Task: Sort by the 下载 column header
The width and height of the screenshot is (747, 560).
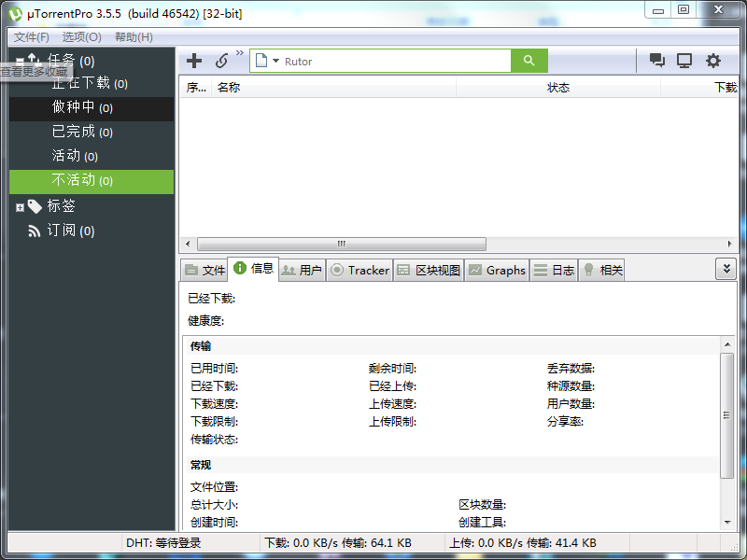Action: pos(699,87)
